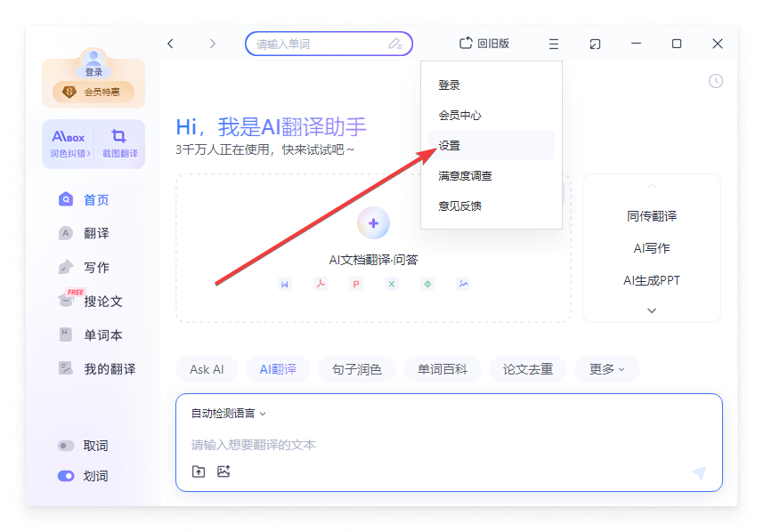The image size is (764, 532).
Task: Expand the right panel chevron below AI生成PPT
Action: pos(651,310)
